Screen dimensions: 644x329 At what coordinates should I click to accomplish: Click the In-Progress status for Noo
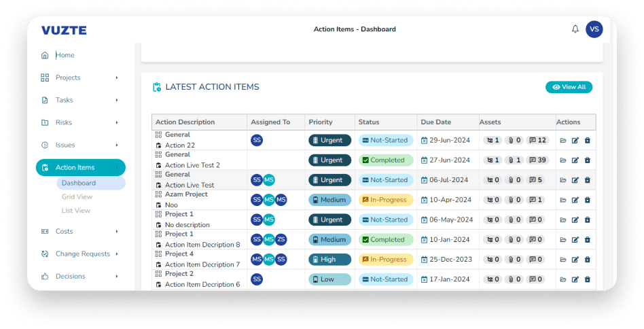coord(386,200)
